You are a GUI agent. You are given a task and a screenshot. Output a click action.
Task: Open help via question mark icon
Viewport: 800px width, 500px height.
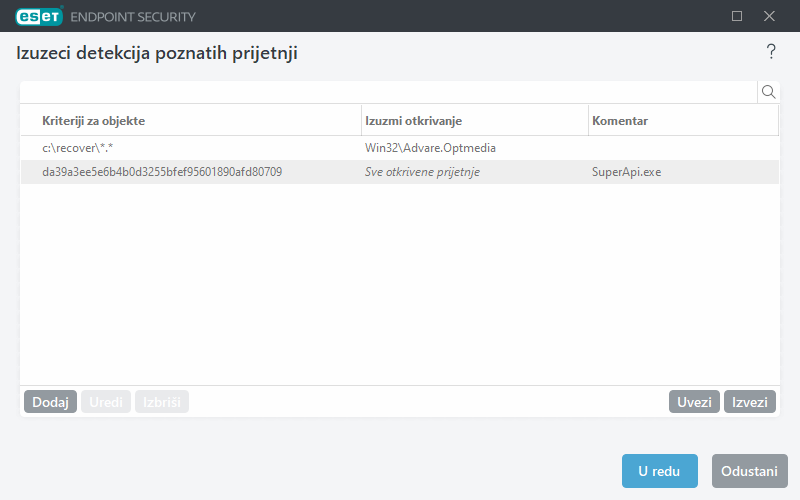tap(771, 52)
